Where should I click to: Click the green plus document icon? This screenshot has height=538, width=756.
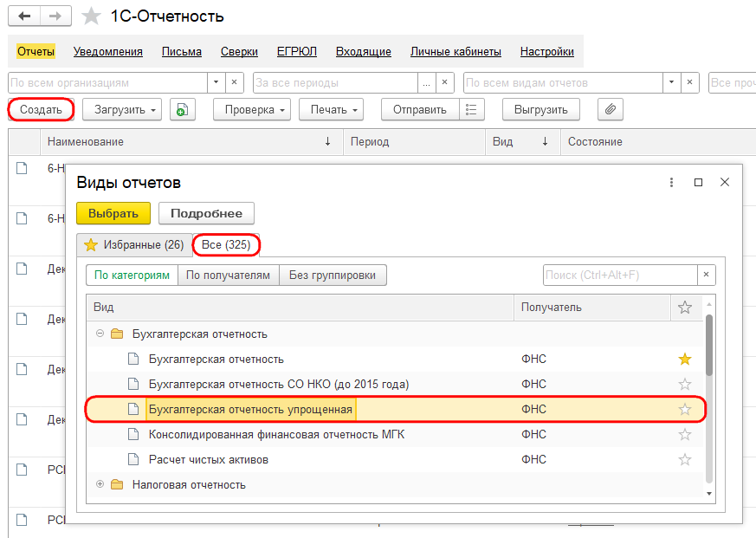coord(182,110)
